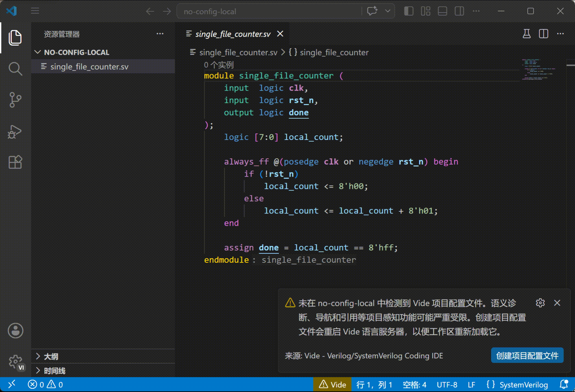Open the notifications bell
575x392 pixels.
point(564,385)
